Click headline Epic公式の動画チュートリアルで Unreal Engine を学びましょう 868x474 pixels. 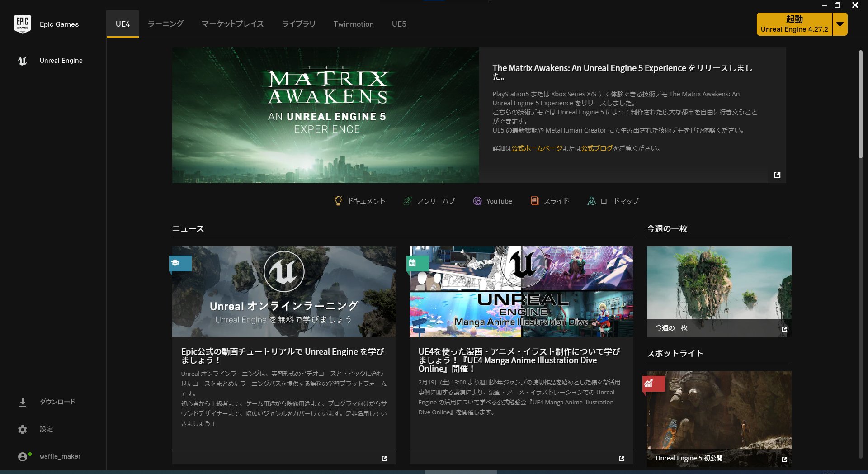coord(283,356)
